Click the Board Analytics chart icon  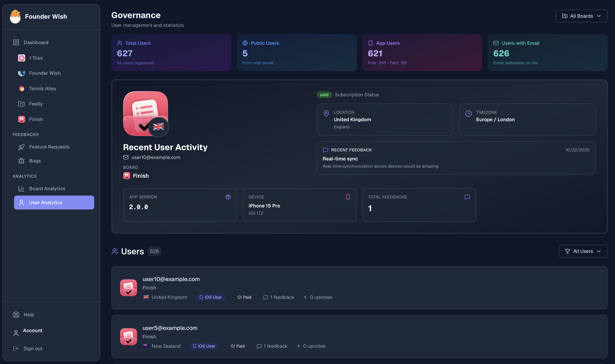[21, 188]
